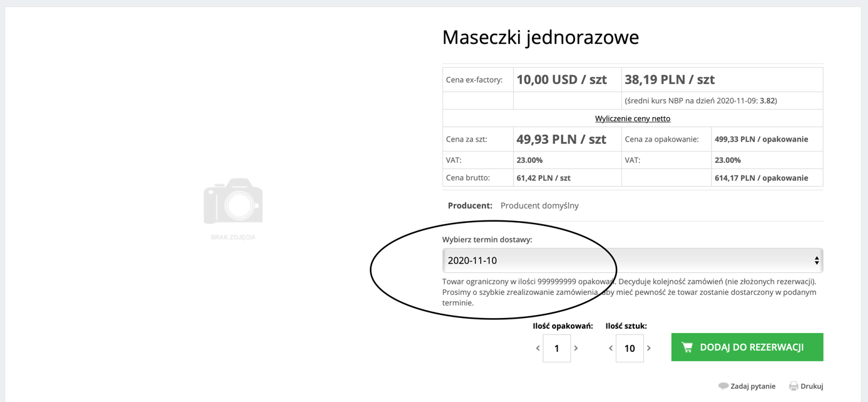Select the Drukuj print link

(812, 386)
